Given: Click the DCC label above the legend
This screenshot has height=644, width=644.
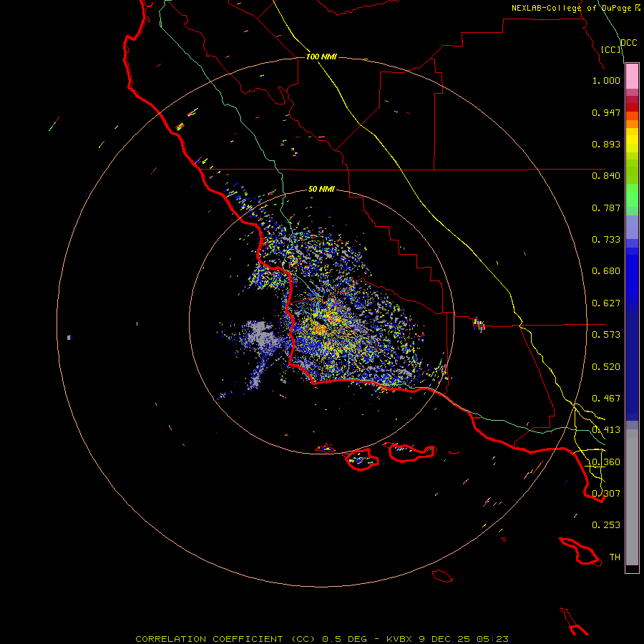Looking at the screenshot, I should tap(629, 43).
